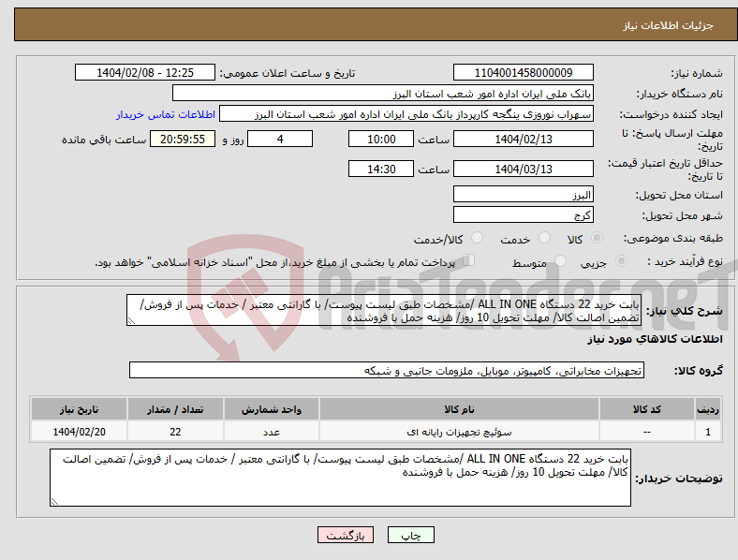Click the جزئیات اطلاعات نیاز header title
Image resolution: width=738 pixels, height=560 pixels.
(x=669, y=25)
